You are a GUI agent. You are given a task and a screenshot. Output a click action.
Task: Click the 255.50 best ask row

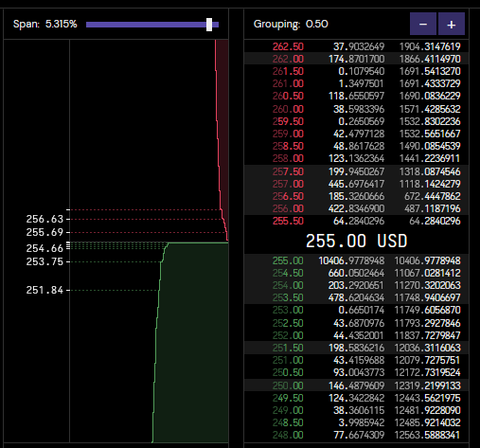point(356,221)
